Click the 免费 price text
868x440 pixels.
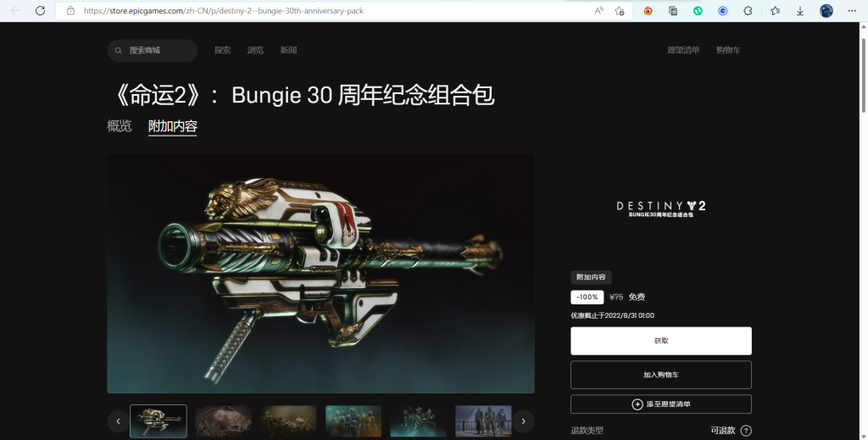[637, 298]
